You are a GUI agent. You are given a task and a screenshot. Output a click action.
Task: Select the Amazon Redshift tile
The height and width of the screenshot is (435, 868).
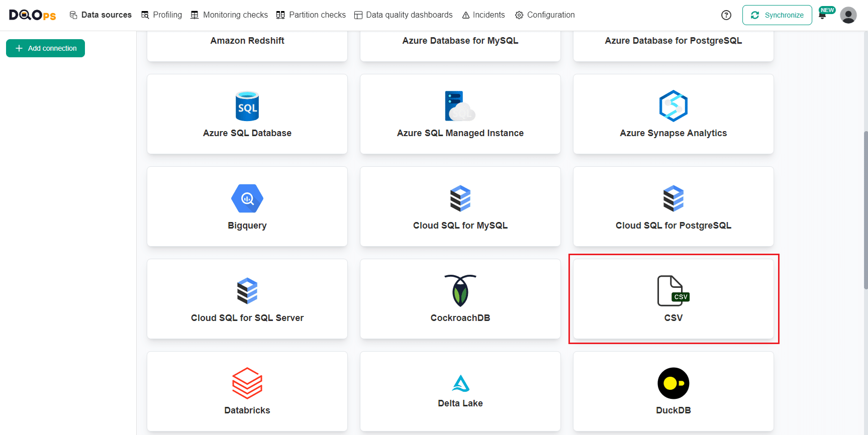tap(247, 46)
